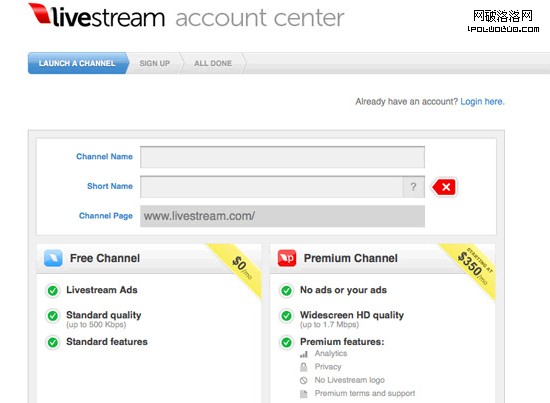Click the Livestream logo
Viewport: 550px width, 403px height.
pyautogui.click(x=96, y=15)
